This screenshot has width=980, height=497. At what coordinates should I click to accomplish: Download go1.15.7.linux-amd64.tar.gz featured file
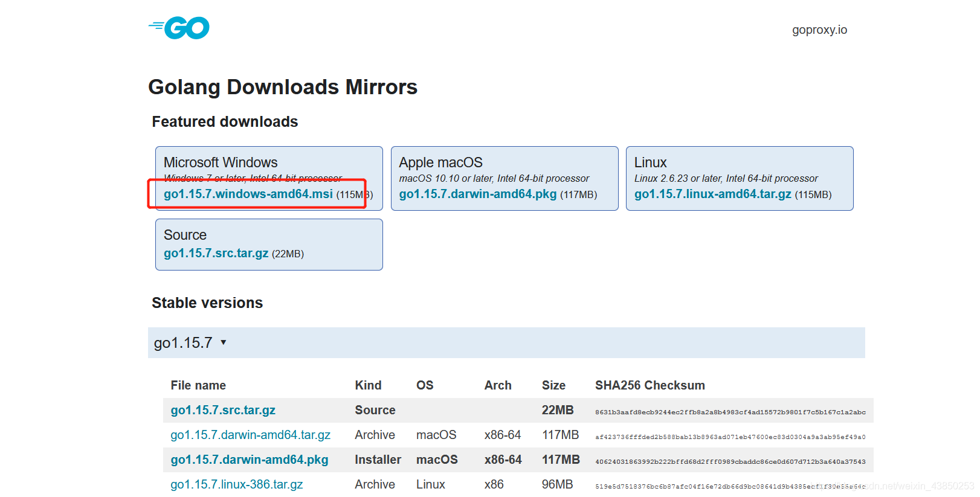coord(713,194)
